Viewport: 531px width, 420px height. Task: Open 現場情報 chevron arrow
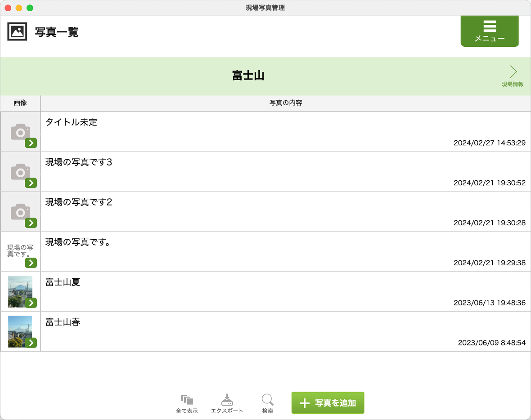pyautogui.click(x=513, y=72)
